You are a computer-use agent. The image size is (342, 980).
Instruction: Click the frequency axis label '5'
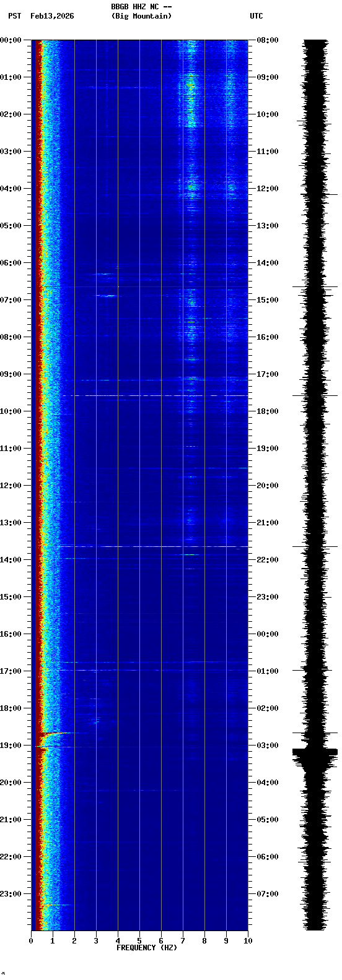pos(139,941)
